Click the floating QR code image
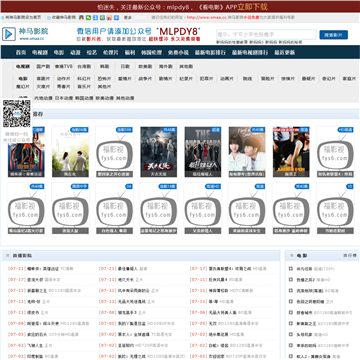 17,113
